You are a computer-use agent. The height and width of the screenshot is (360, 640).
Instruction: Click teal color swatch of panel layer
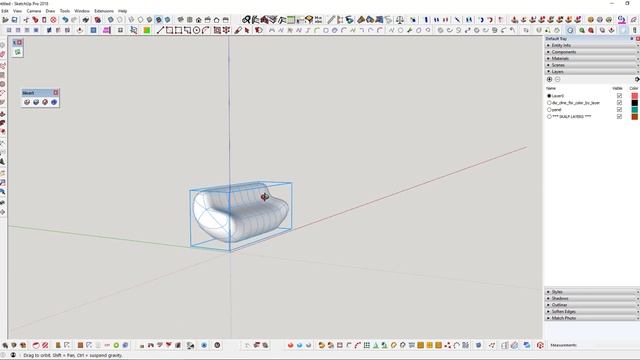click(x=635, y=109)
